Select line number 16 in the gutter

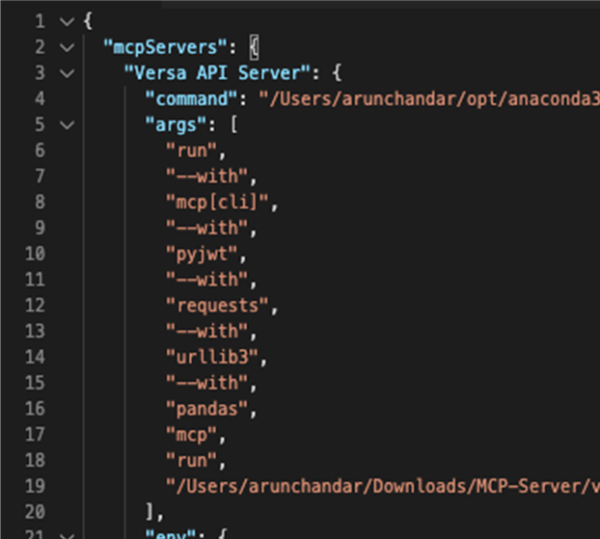tap(36, 410)
